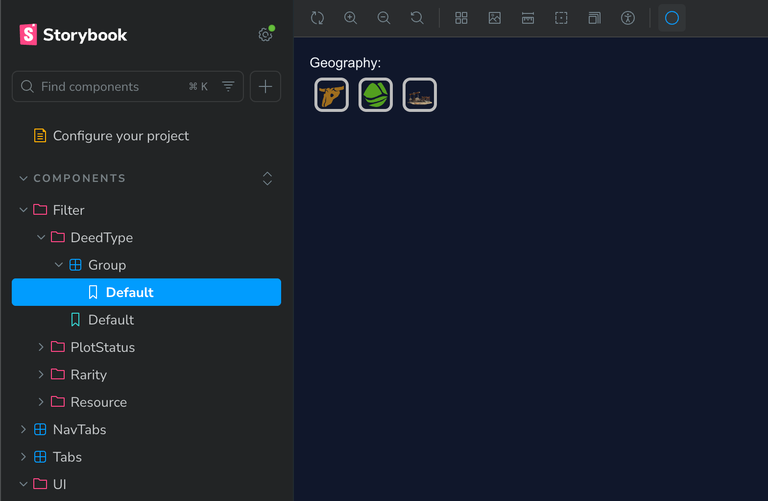Open Configure your project docs page
The image size is (768, 501).
tap(120, 136)
